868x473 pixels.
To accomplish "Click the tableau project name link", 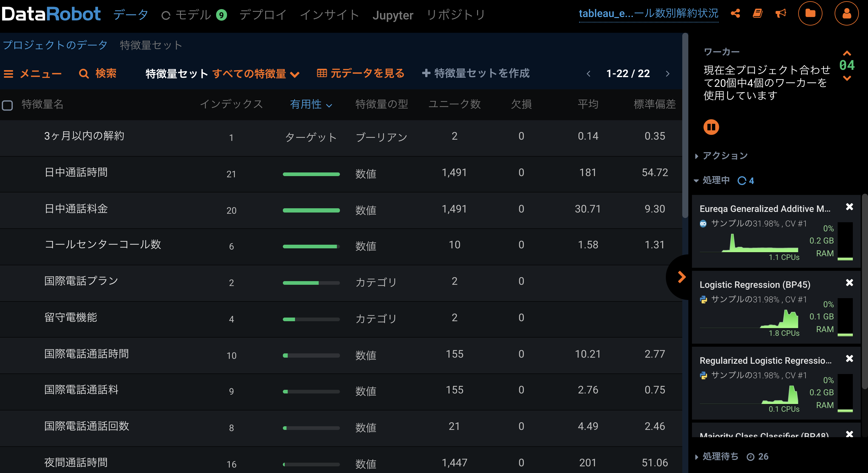I will click(648, 13).
